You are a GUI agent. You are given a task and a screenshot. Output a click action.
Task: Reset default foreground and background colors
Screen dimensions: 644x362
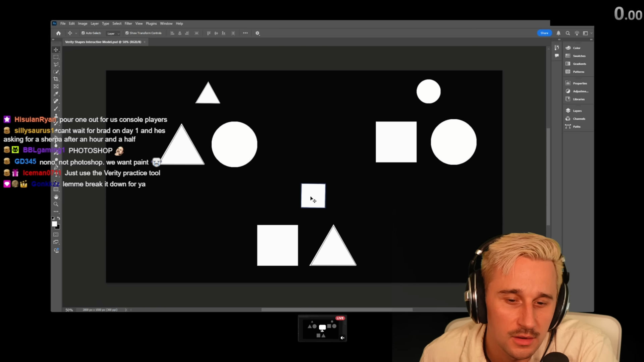tap(53, 218)
